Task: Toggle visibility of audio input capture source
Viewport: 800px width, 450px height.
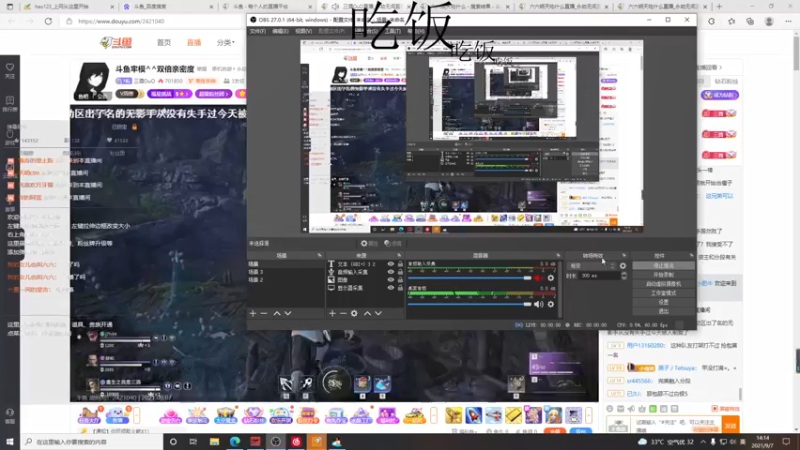Action: point(391,272)
